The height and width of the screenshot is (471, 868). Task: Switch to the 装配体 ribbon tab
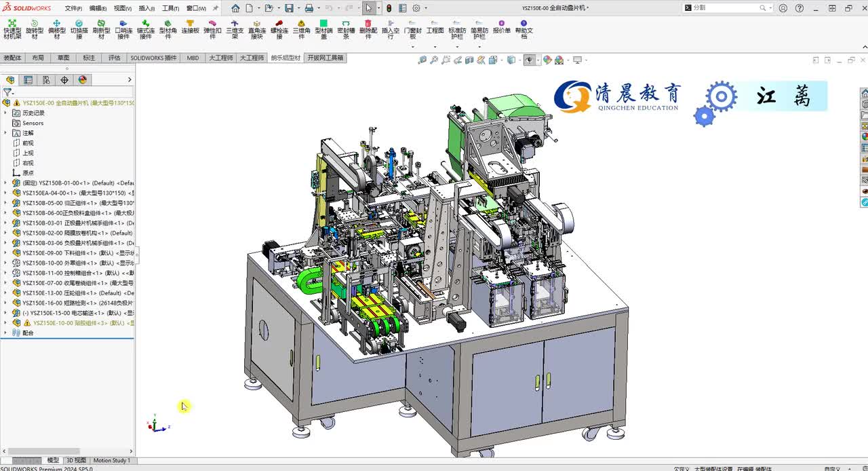point(12,58)
